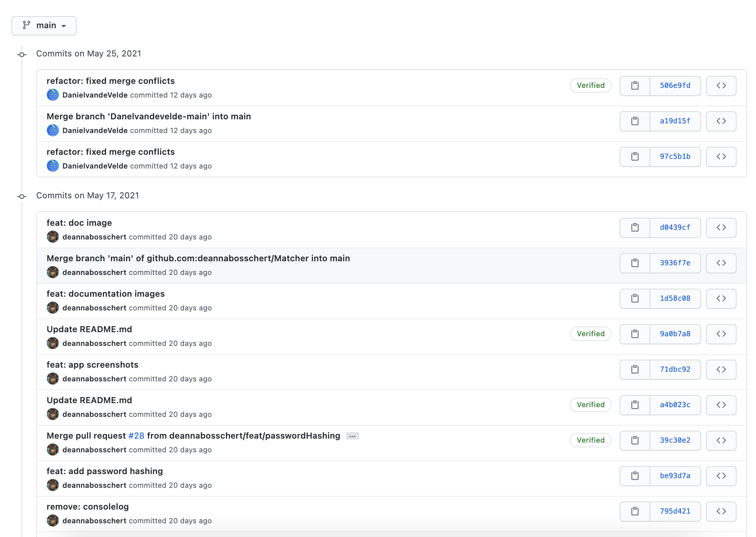Copy SHA of "feat: app screenshots" commit
The height and width of the screenshot is (537, 756).
(x=635, y=369)
